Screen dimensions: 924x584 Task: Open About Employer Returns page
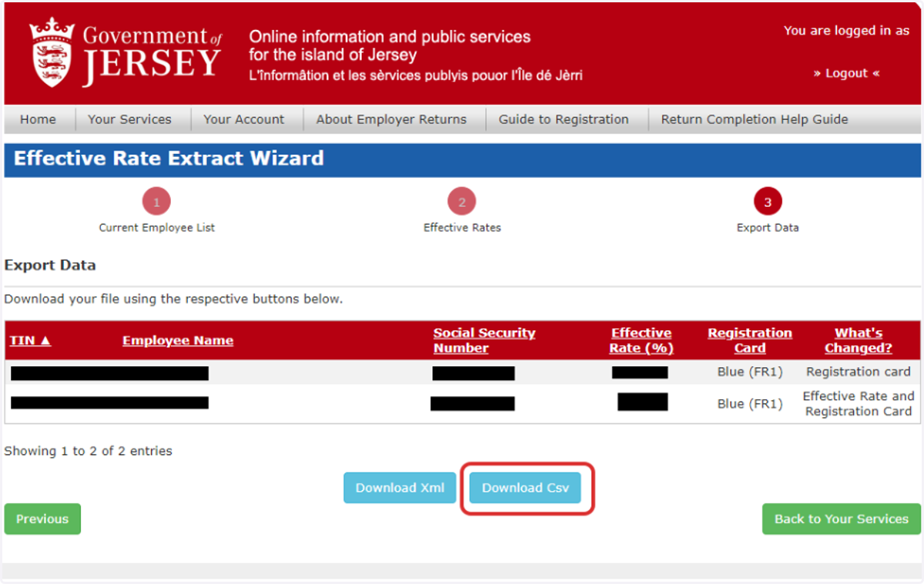(x=391, y=119)
